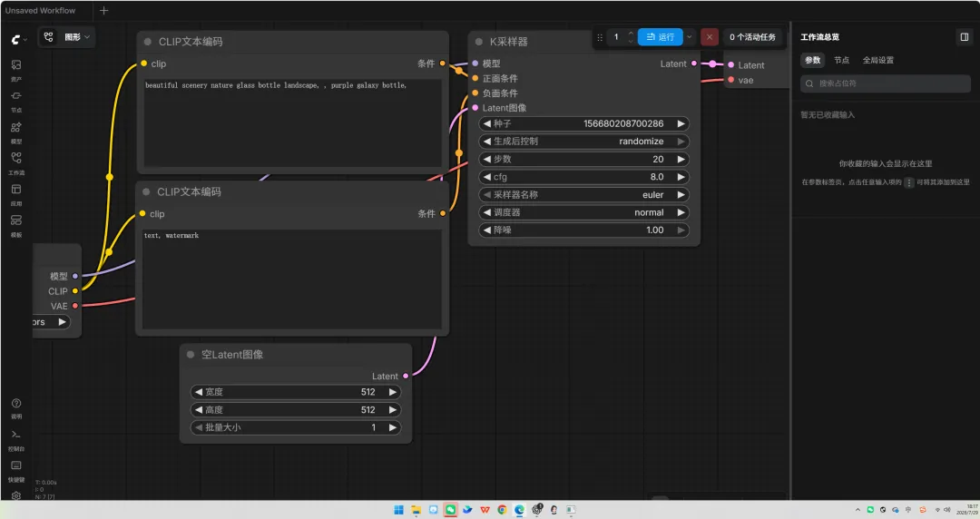This screenshot has width=980, height=519.
Task: Click the 0 个活动任务 queue button
Action: (x=752, y=37)
